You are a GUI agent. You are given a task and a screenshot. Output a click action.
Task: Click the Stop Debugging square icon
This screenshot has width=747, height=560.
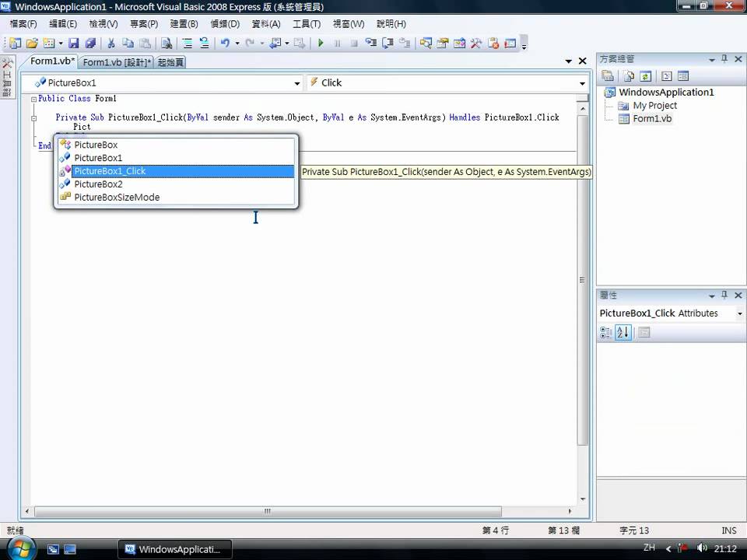pyautogui.click(x=354, y=44)
